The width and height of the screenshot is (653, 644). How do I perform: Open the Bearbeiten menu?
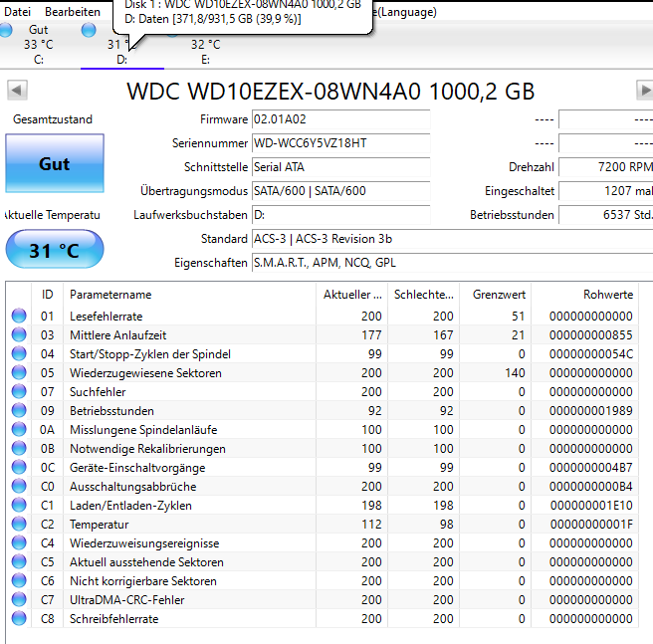pos(73,12)
